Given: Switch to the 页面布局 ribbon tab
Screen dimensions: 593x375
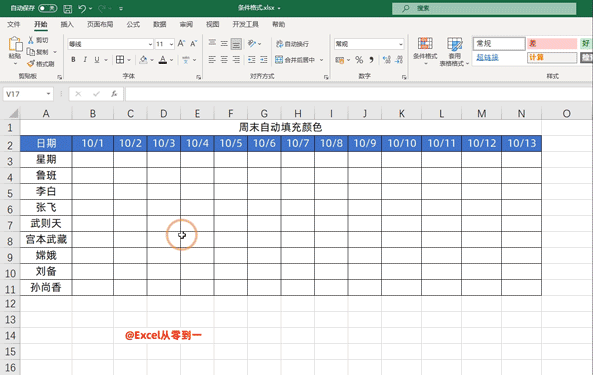Looking at the screenshot, I should click(100, 24).
